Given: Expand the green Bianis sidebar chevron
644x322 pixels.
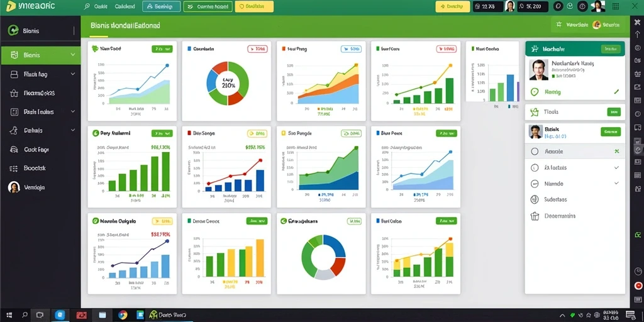Looking at the screenshot, I should pyautogui.click(x=73, y=55).
